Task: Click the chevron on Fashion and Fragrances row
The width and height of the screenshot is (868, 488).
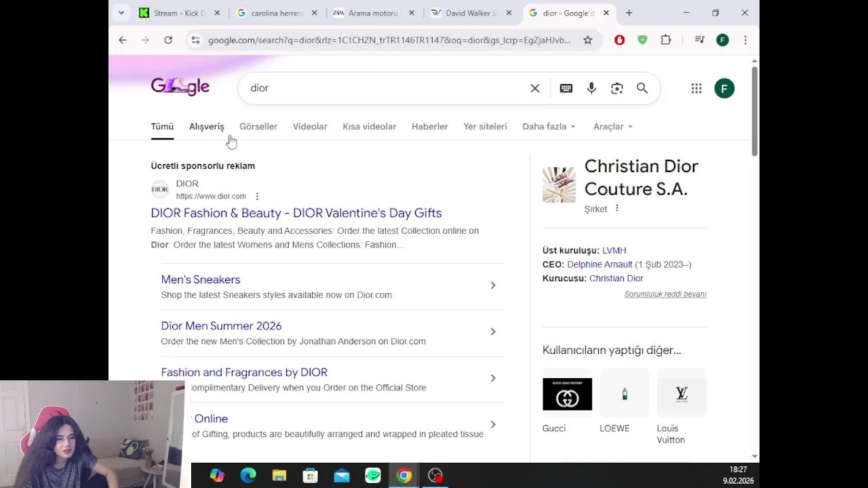Action: tap(493, 378)
